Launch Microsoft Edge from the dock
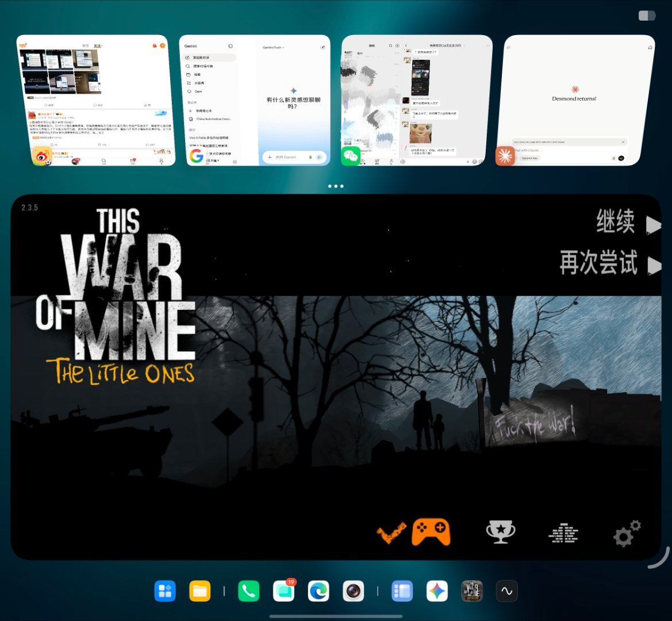 (318, 591)
